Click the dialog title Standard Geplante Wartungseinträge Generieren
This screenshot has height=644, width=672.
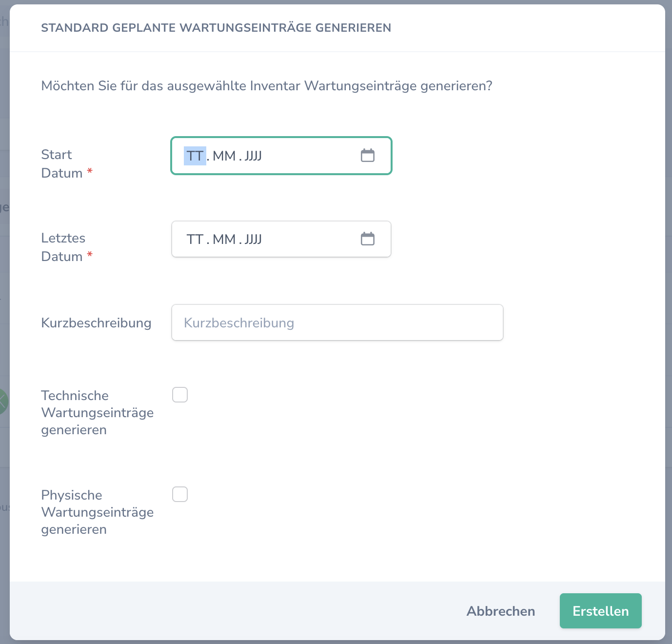click(x=216, y=28)
